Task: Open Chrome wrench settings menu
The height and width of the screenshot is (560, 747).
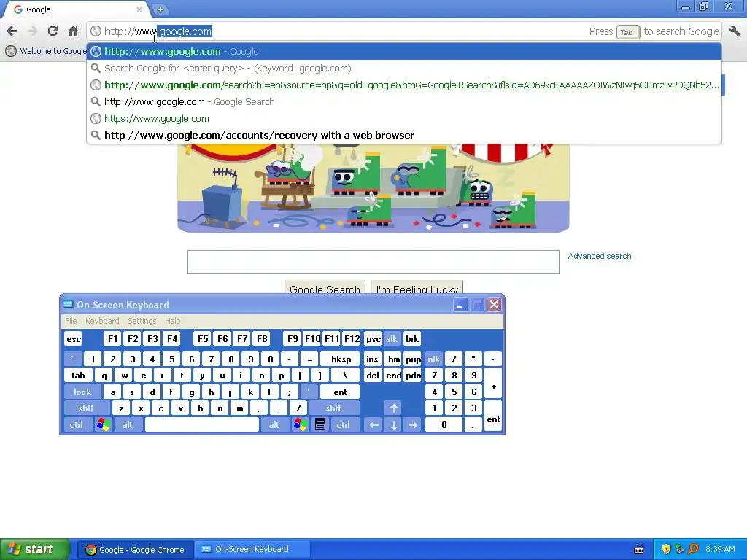Action: coord(735,31)
